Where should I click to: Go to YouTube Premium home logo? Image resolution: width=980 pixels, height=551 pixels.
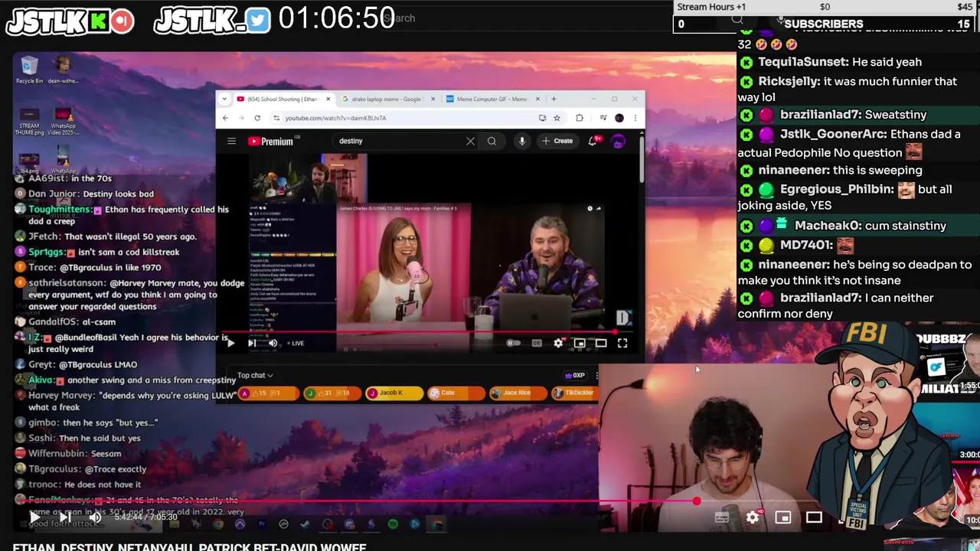click(270, 141)
